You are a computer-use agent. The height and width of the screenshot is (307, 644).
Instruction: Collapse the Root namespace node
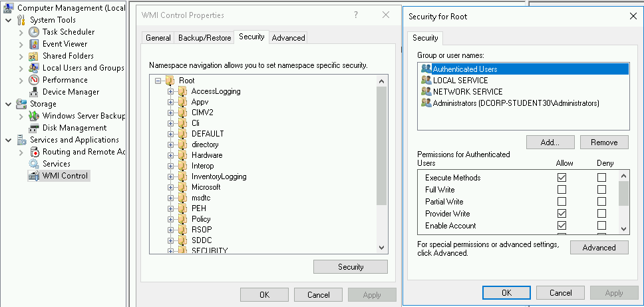(x=159, y=81)
